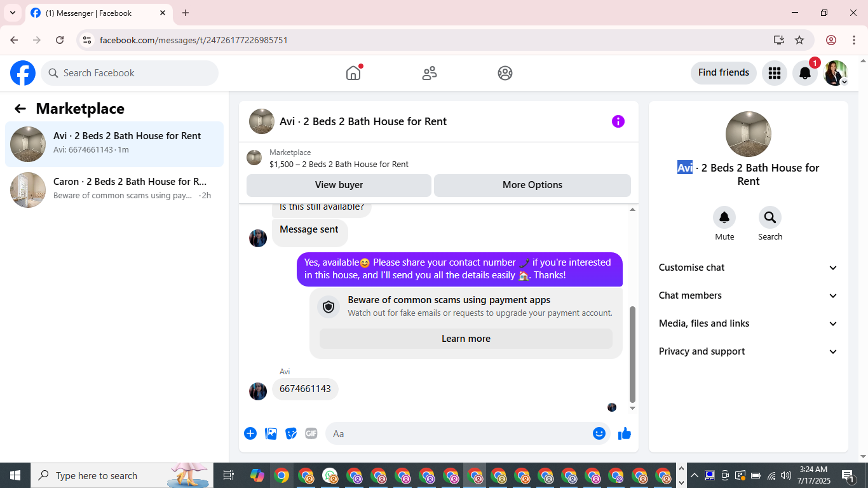The image size is (868, 488).
Task: Open the volume control in system tray
Action: point(786,475)
